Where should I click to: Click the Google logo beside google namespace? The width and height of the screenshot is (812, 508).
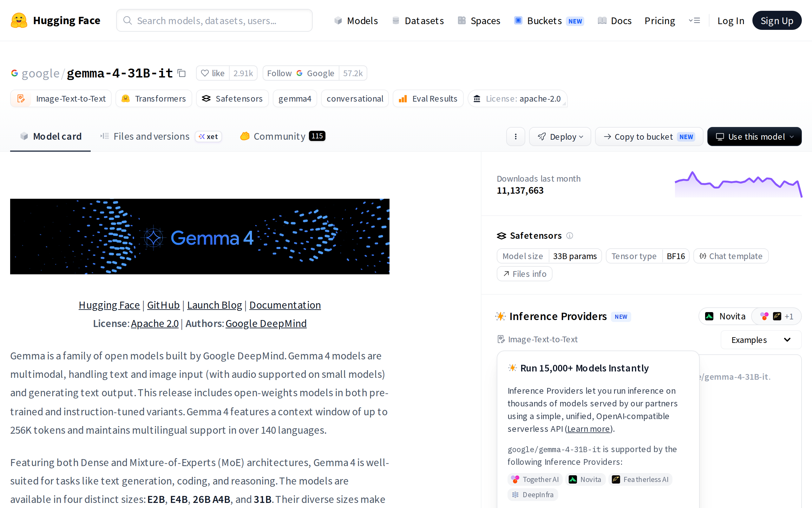pos(14,73)
